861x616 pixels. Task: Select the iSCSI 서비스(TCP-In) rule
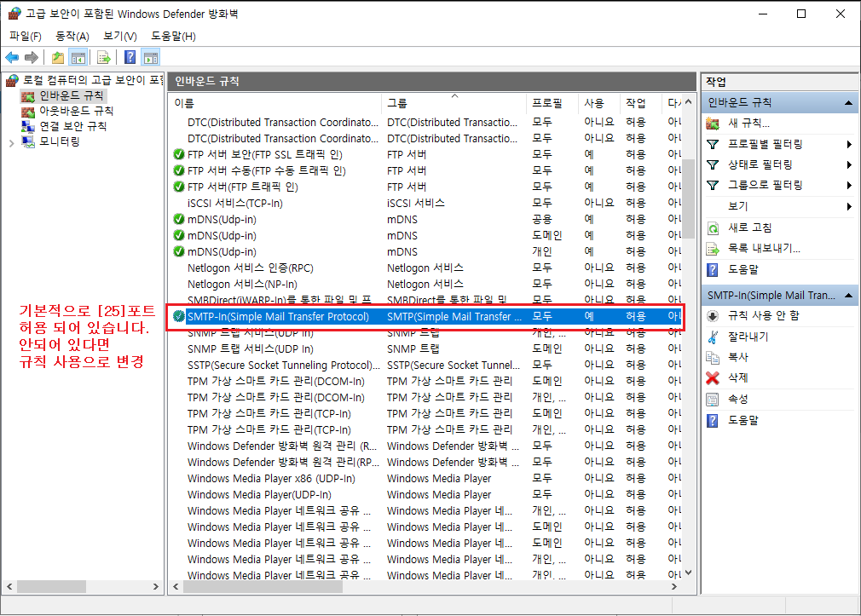(426, 203)
